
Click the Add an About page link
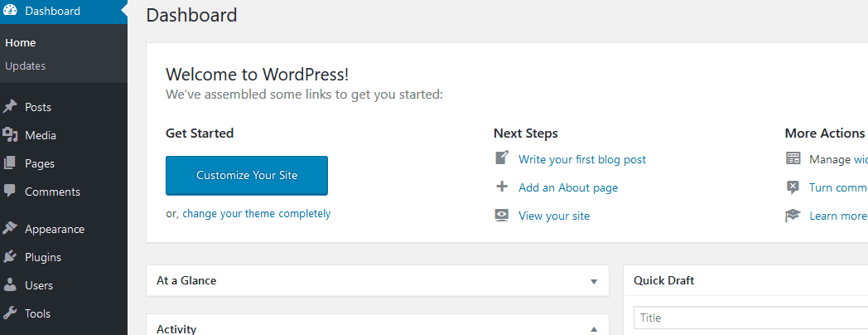(x=568, y=188)
